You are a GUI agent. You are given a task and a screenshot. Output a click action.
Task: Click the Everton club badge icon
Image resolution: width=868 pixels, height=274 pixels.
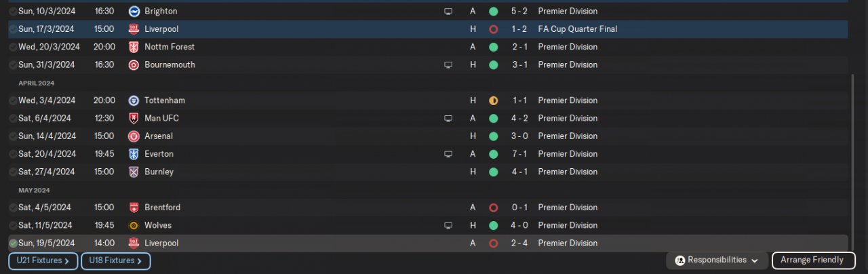[134, 154]
